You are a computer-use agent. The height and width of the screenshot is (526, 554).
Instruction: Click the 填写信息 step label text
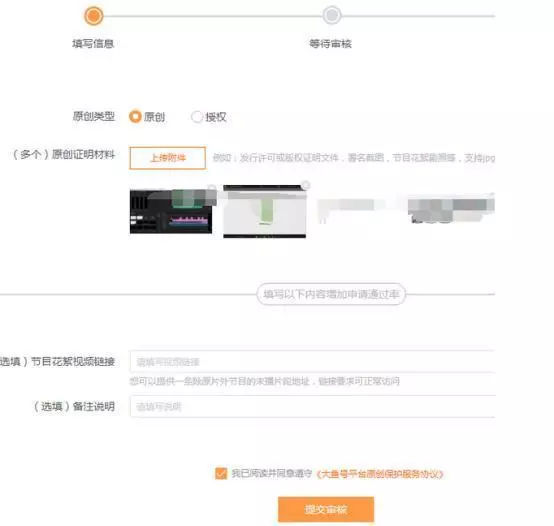[93, 44]
